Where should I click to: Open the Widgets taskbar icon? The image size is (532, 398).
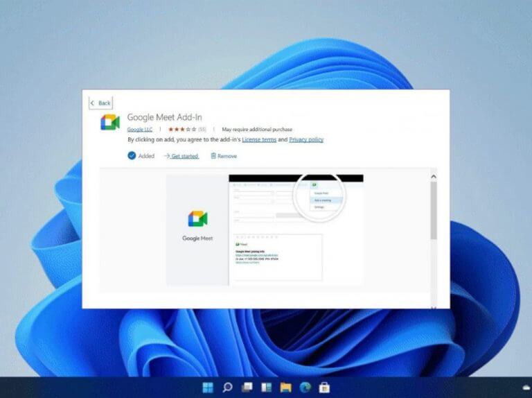[266, 387]
